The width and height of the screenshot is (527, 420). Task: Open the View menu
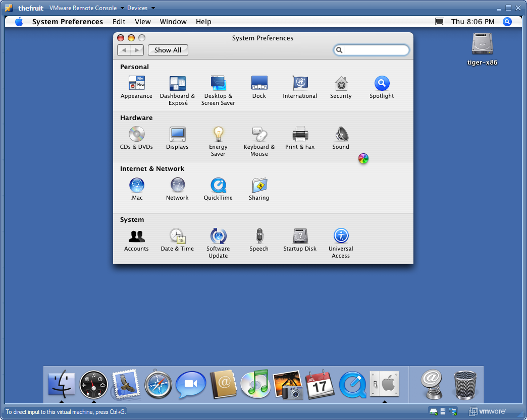point(143,22)
